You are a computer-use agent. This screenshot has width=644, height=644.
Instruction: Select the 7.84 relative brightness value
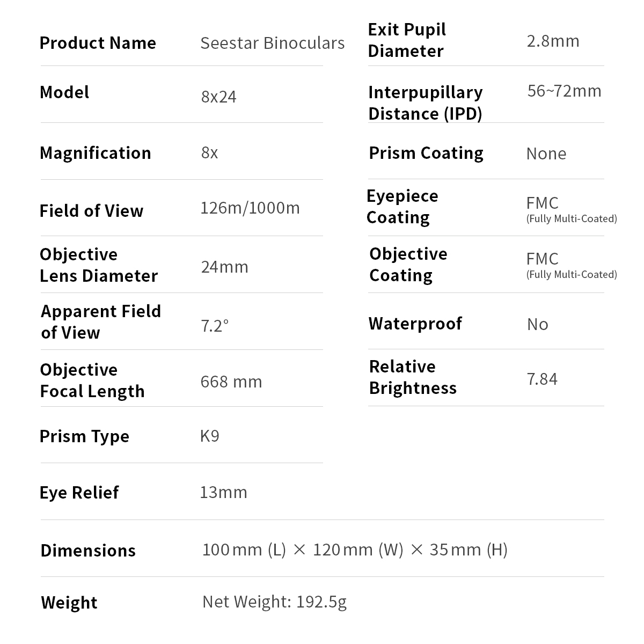click(x=542, y=379)
